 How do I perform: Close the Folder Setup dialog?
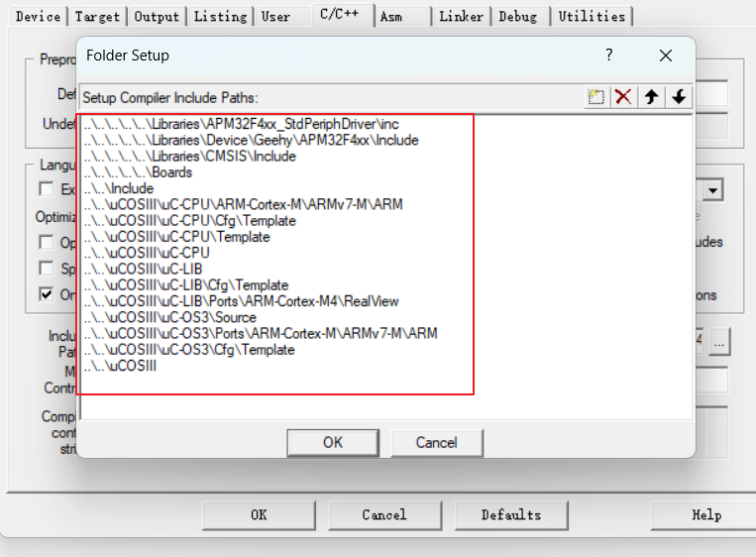666,56
